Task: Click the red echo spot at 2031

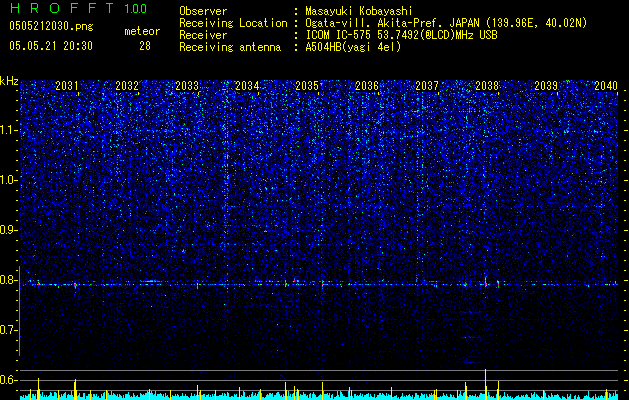Action: (75, 285)
